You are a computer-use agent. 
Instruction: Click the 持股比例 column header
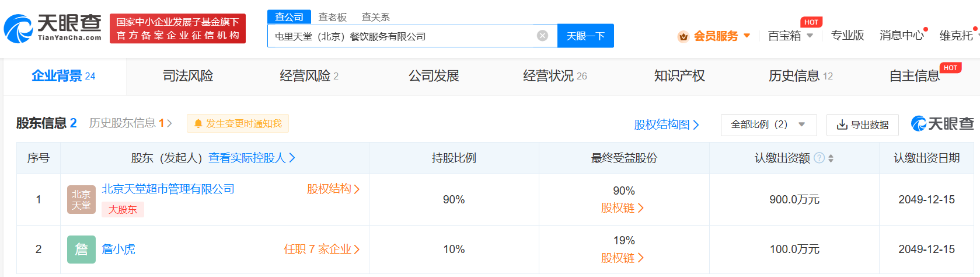pos(454,158)
